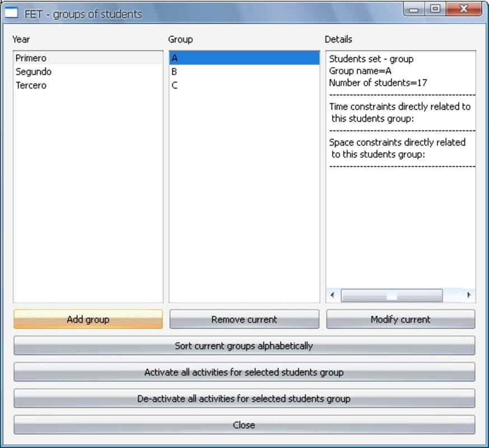This screenshot has height=448, width=489.
Task: Click the Close button at the bottom
Action: [x=244, y=425]
